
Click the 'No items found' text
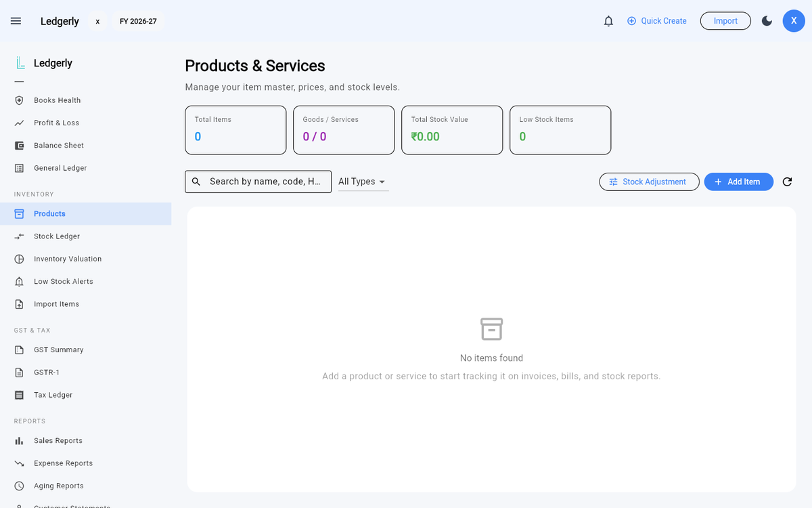point(492,358)
